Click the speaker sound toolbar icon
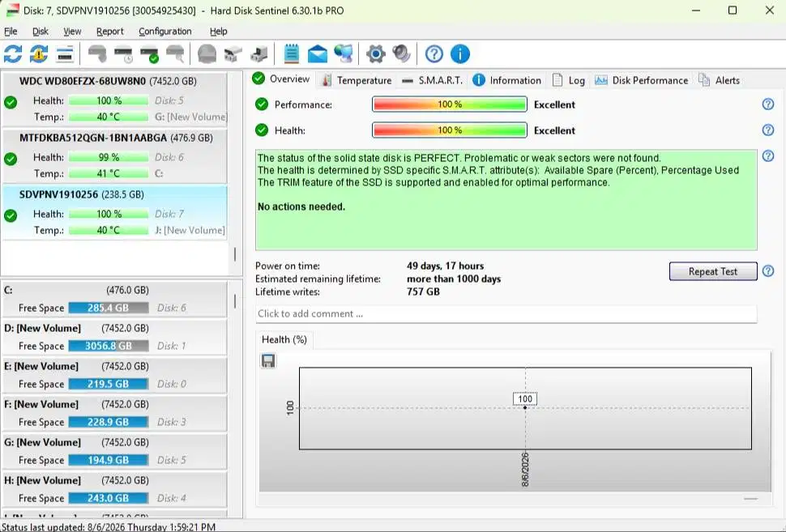 tap(402, 53)
